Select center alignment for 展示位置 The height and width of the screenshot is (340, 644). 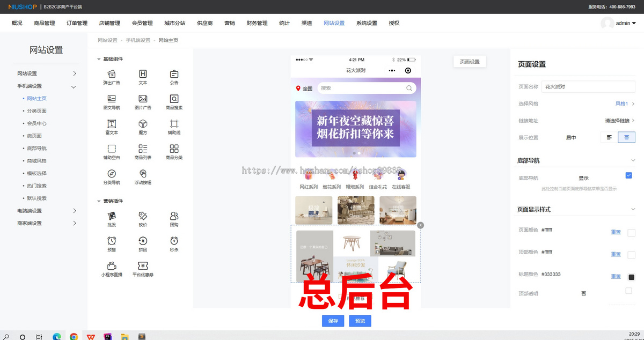(x=626, y=137)
